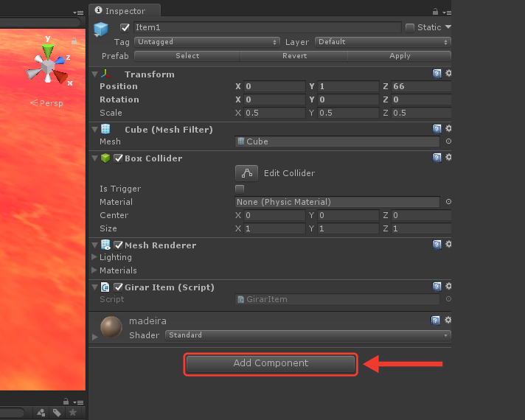Click favorites star icon at bottom
This screenshot has width=525, height=420.
pos(73,413)
